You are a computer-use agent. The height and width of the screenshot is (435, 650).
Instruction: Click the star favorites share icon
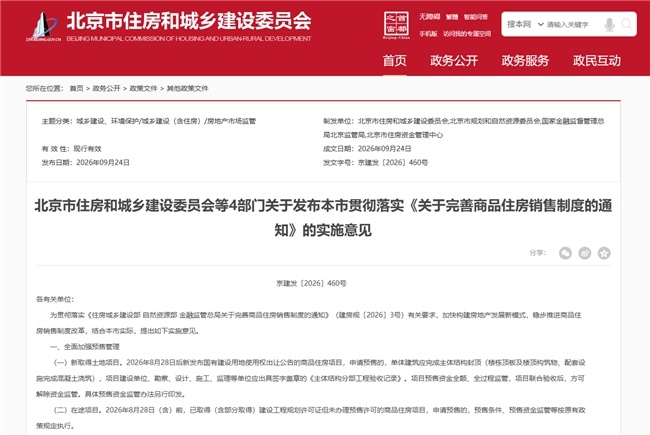coord(604,253)
